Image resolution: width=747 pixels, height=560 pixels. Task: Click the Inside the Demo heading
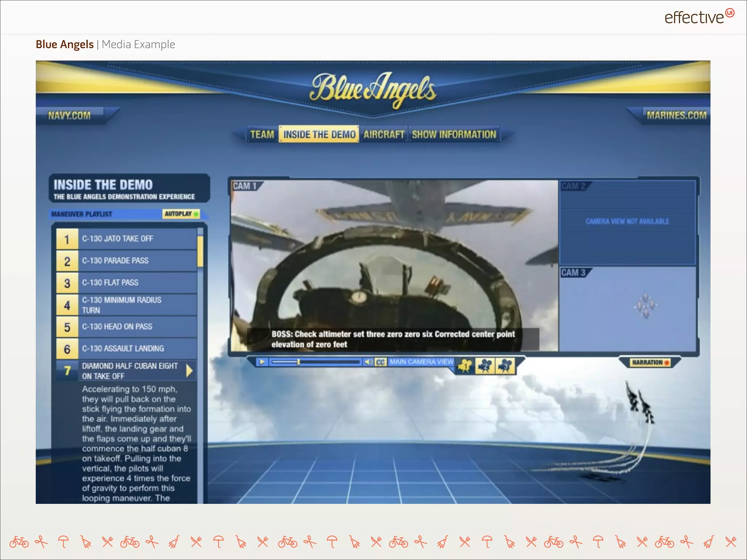pyautogui.click(x=103, y=185)
